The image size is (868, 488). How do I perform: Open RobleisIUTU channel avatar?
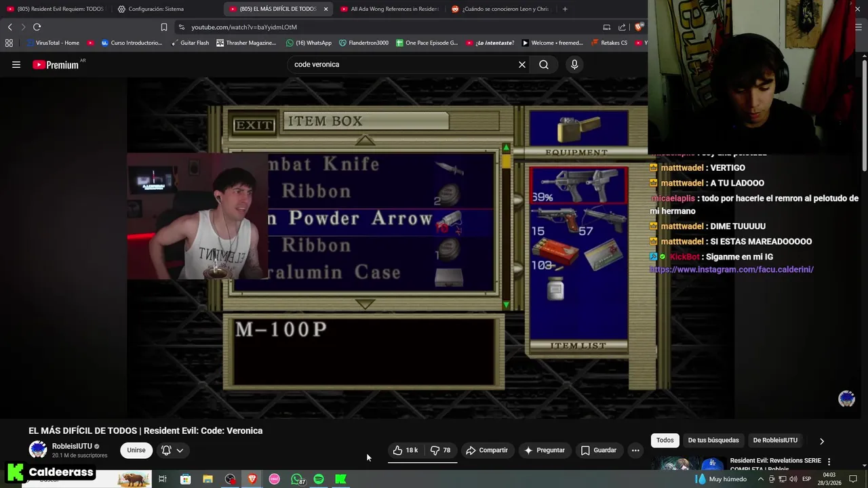38,449
